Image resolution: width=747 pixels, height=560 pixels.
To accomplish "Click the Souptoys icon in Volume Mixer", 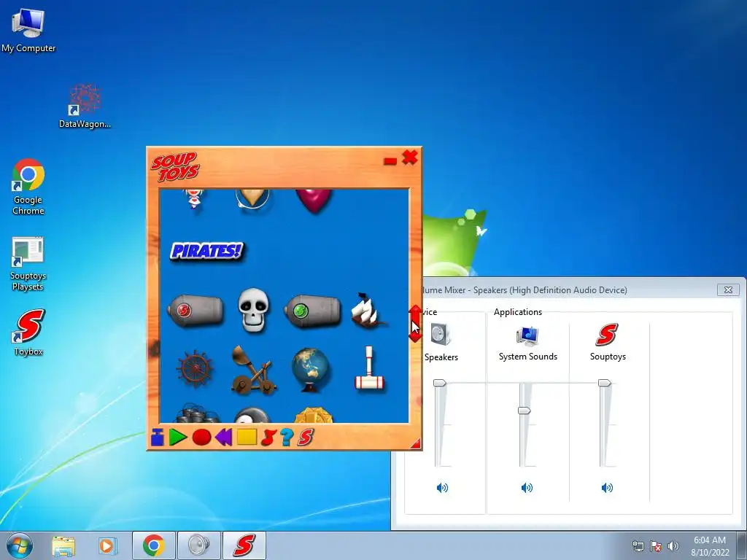I will [x=607, y=334].
